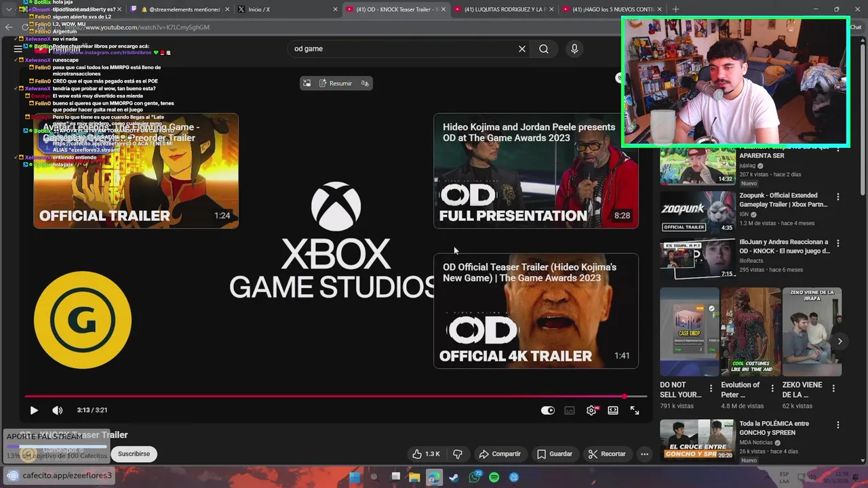Viewport: 868px width, 488px height.
Task: Open Spotify from the taskbar
Action: (x=494, y=477)
